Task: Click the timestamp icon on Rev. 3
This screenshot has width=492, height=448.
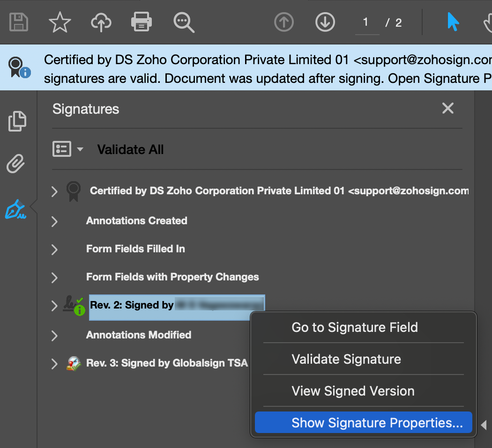Action: 74,363
